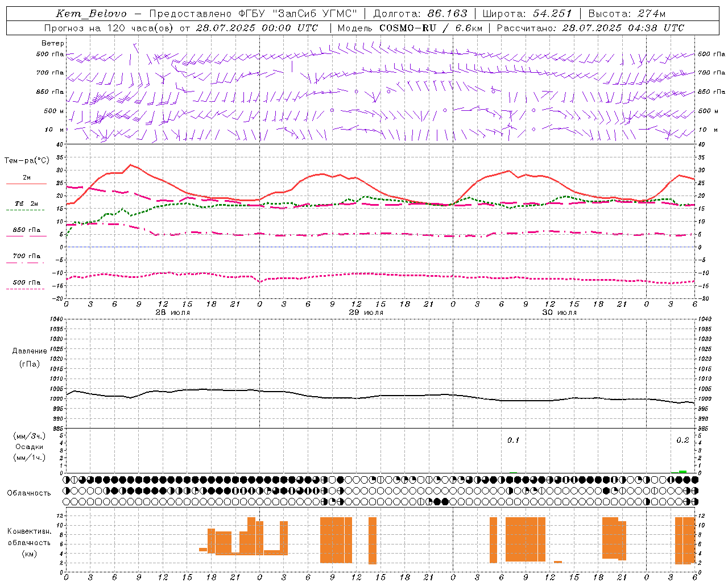Click the Широта: 54.251 value
Viewport: 728px width, 582px height.
[527, 14]
